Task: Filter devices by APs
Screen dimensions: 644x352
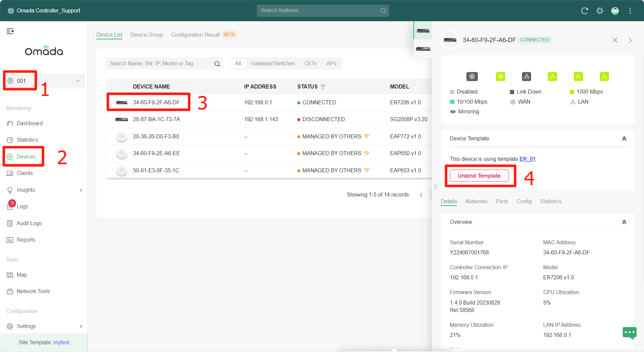Action: click(331, 63)
